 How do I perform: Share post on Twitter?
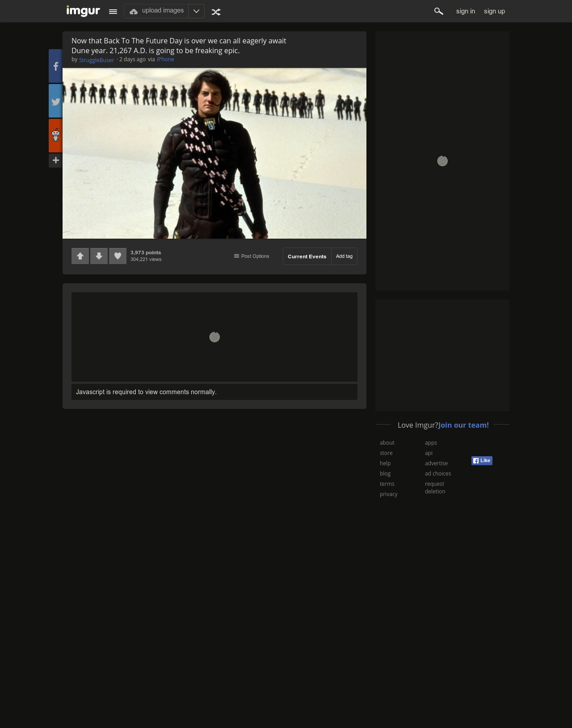point(55,101)
